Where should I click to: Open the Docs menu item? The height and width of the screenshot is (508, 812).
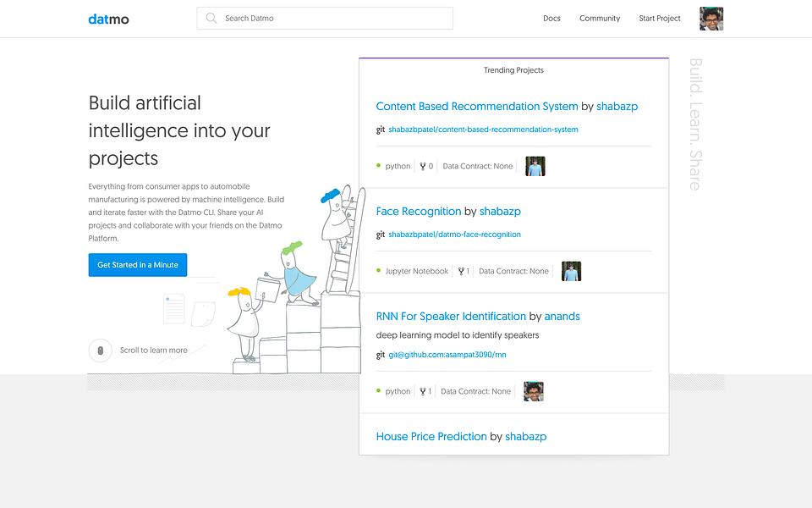[551, 18]
